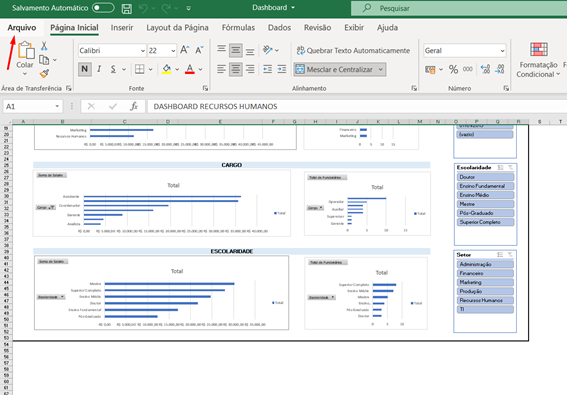Select the Ensino Médio slicer button
The image size is (567, 395).
(x=485, y=195)
